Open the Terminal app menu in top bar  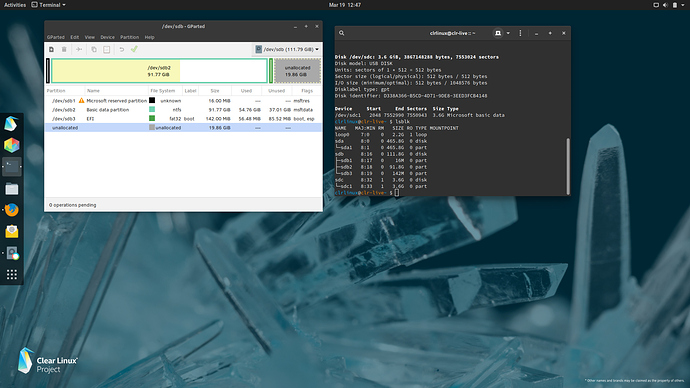click(48, 5)
